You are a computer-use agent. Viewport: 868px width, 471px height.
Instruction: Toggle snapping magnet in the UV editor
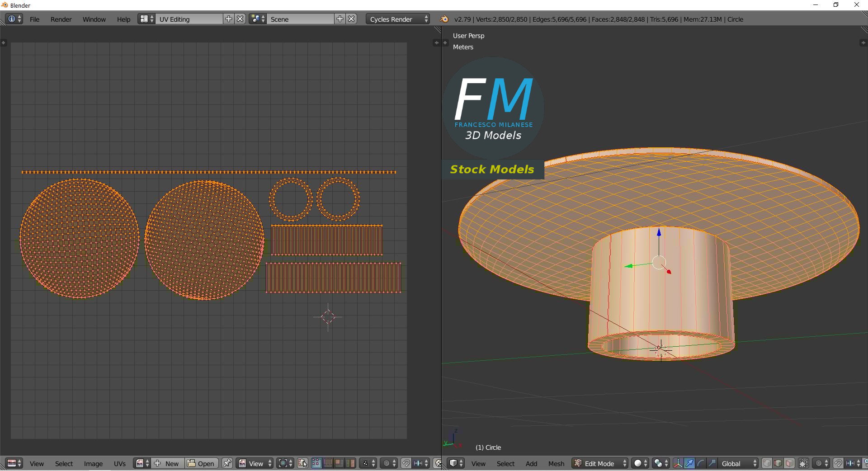406,463
